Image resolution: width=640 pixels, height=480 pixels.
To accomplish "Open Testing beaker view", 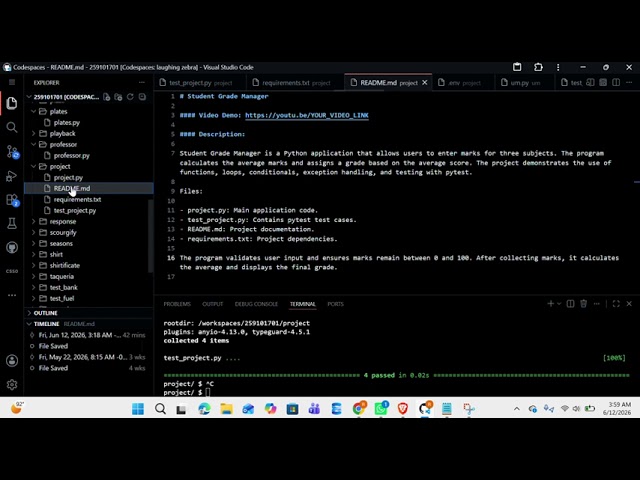I will [x=12, y=223].
